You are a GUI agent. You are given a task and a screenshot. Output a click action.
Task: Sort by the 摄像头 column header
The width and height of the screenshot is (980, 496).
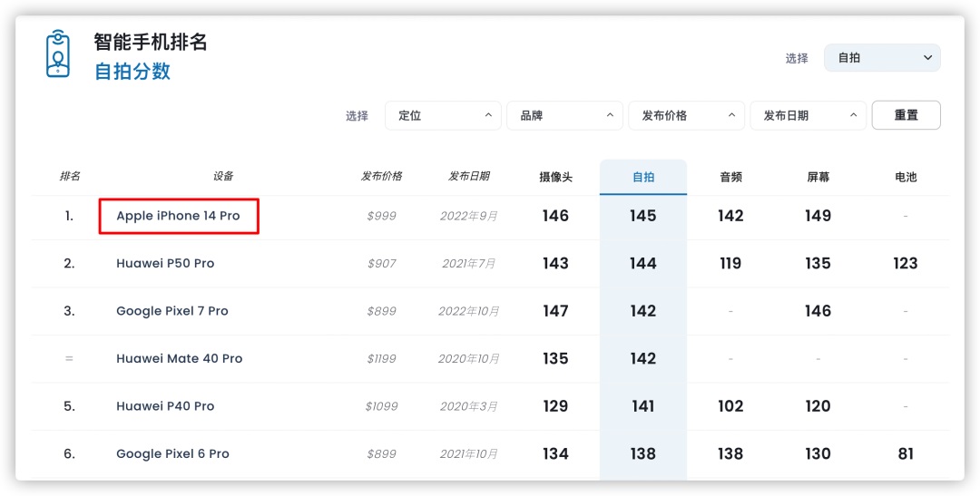pos(555,177)
